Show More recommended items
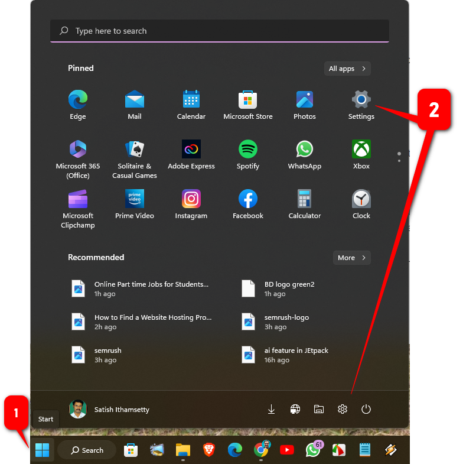 click(x=351, y=258)
